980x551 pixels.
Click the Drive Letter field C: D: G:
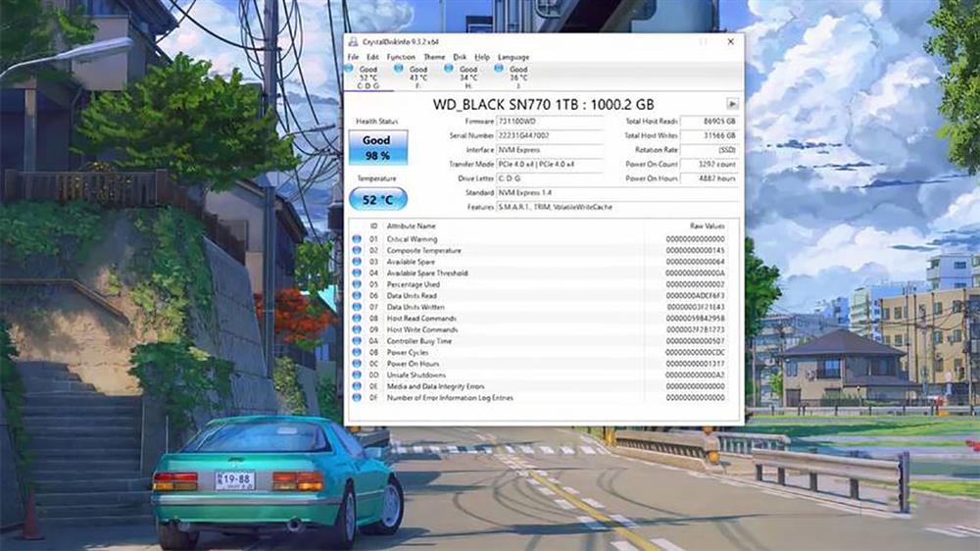point(550,178)
